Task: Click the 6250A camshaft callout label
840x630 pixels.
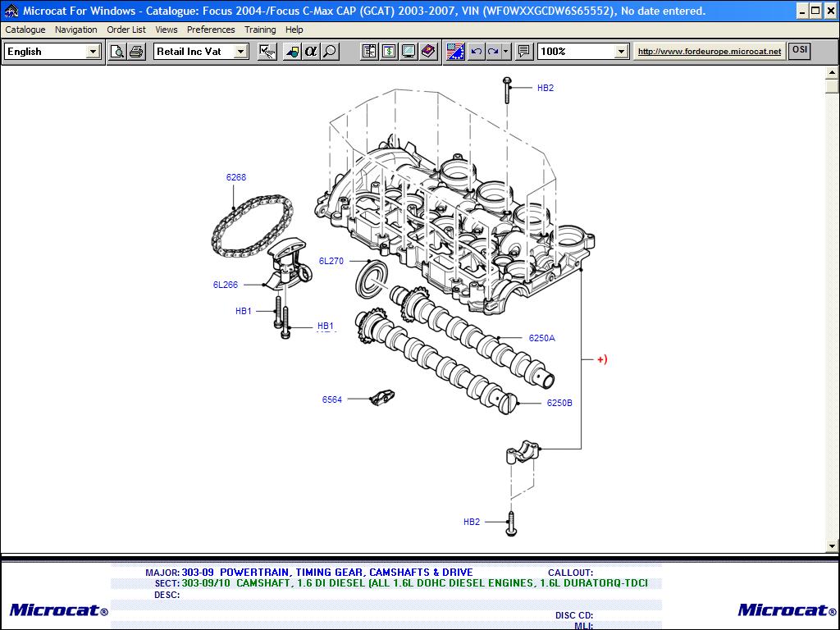Action: pyautogui.click(x=541, y=338)
